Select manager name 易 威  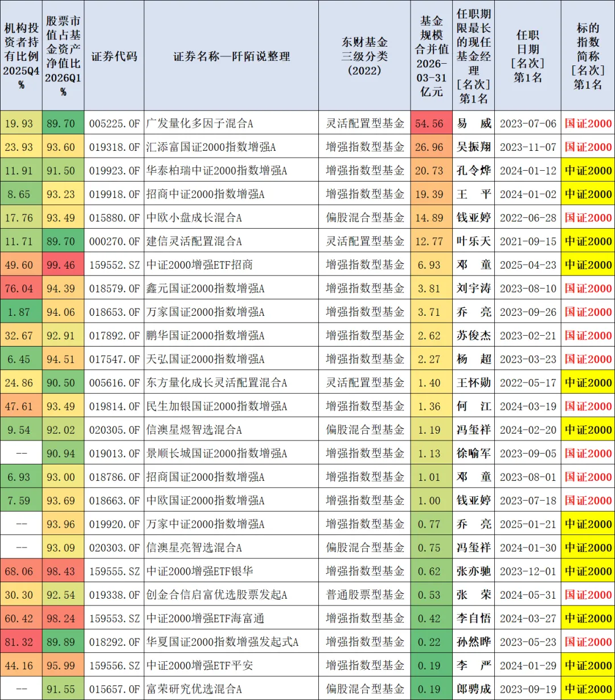[474, 123]
